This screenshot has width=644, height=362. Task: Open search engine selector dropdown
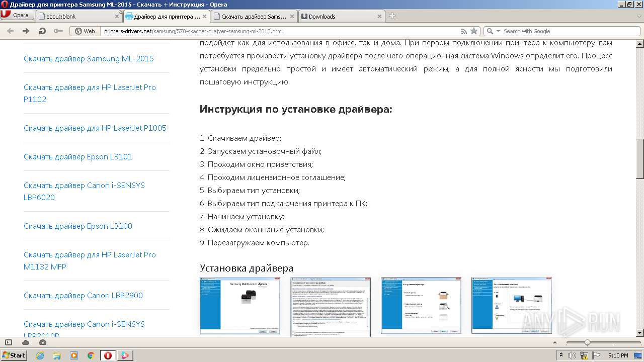tap(493, 31)
